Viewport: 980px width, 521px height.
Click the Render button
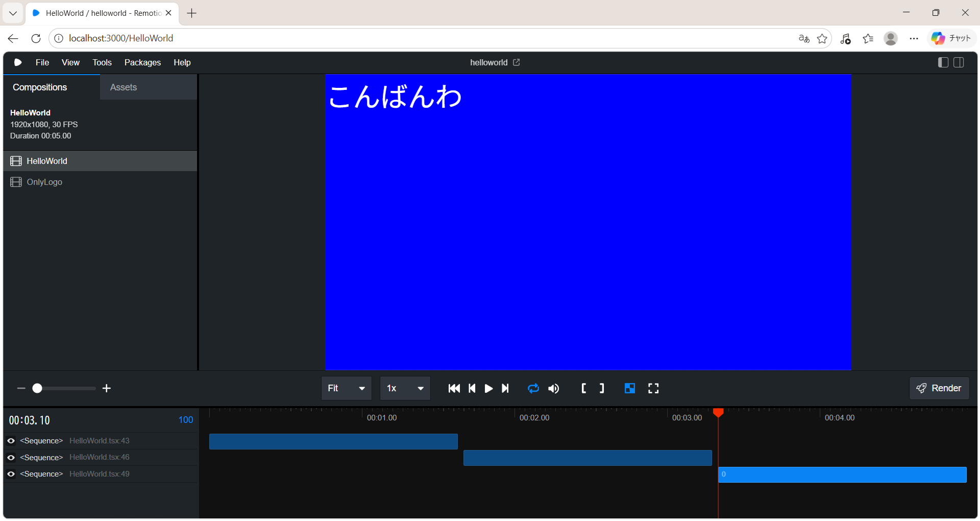[939, 389]
